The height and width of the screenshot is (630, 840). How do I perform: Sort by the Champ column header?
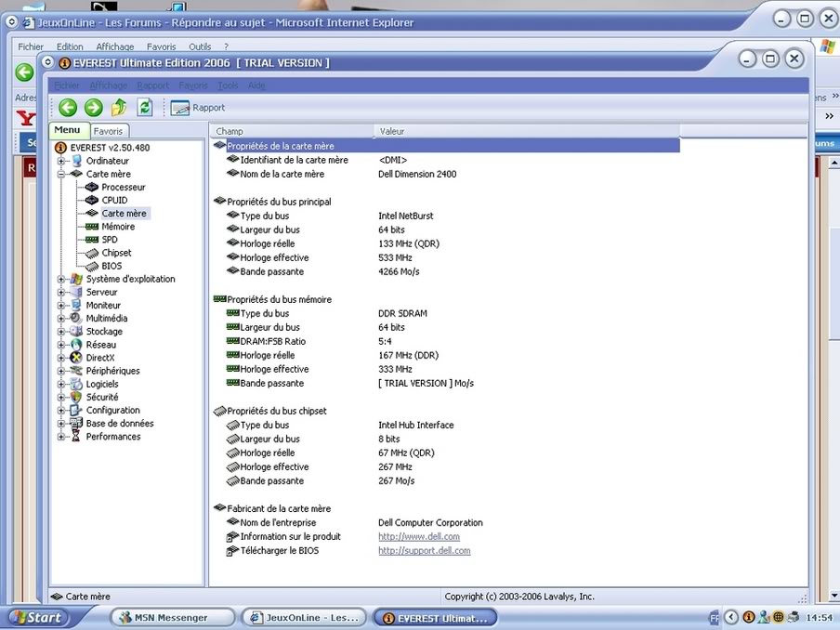(292, 131)
